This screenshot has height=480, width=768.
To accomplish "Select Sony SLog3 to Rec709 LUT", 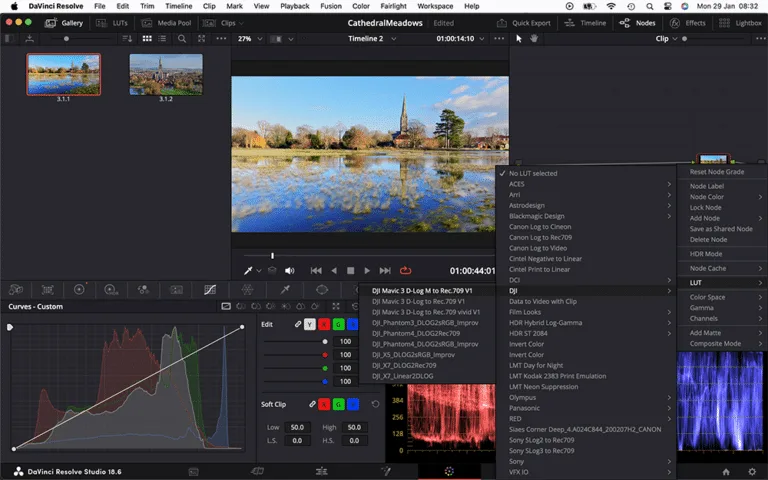I will pyautogui.click(x=586, y=451).
